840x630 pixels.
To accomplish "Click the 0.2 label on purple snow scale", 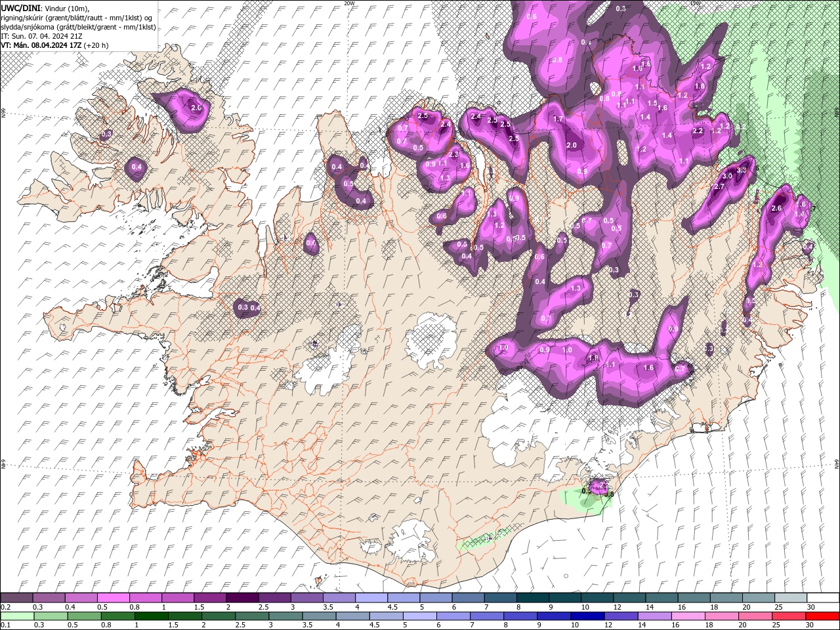I will click(5, 607).
